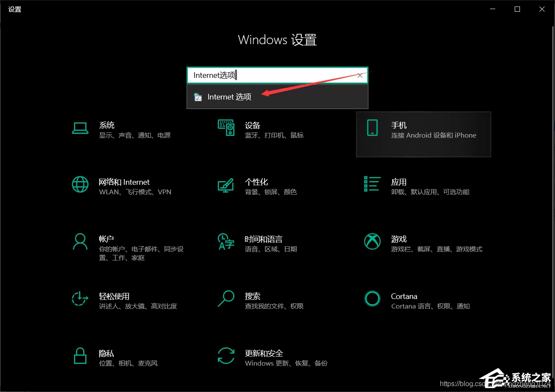Open the Search (搜索) magnifier icon
The height and width of the screenshot is (392, 555).
[x=226, y=299]
